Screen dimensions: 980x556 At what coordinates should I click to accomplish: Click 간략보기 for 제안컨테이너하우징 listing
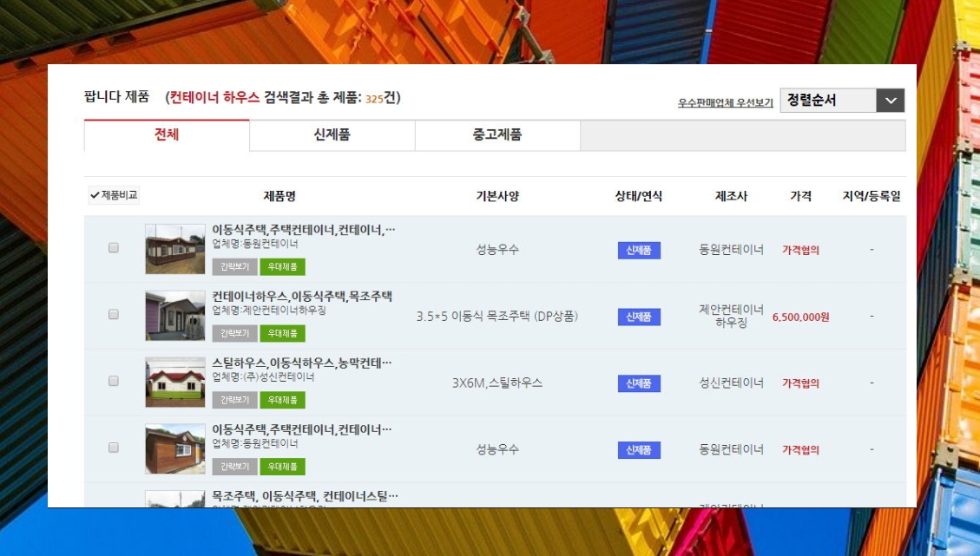234,334
